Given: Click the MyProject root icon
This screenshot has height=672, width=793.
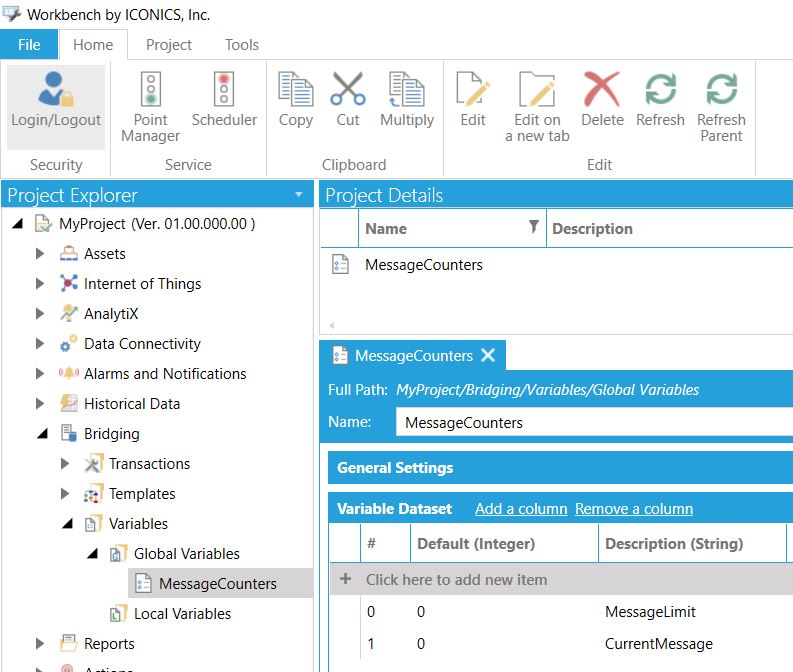Looking at the screenshot, I should (43, 223).
